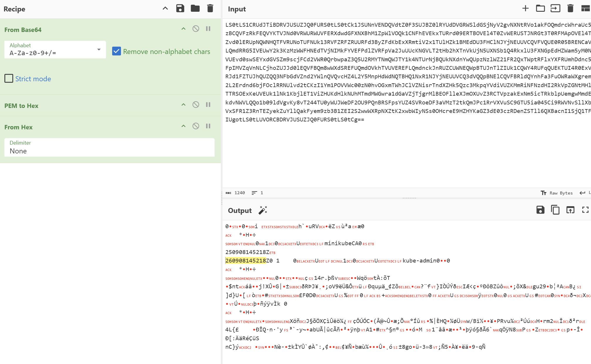Uncheck Remove non-alphabet chars
This screenshot has height=364, width=591.
click(x=117, y=51)
